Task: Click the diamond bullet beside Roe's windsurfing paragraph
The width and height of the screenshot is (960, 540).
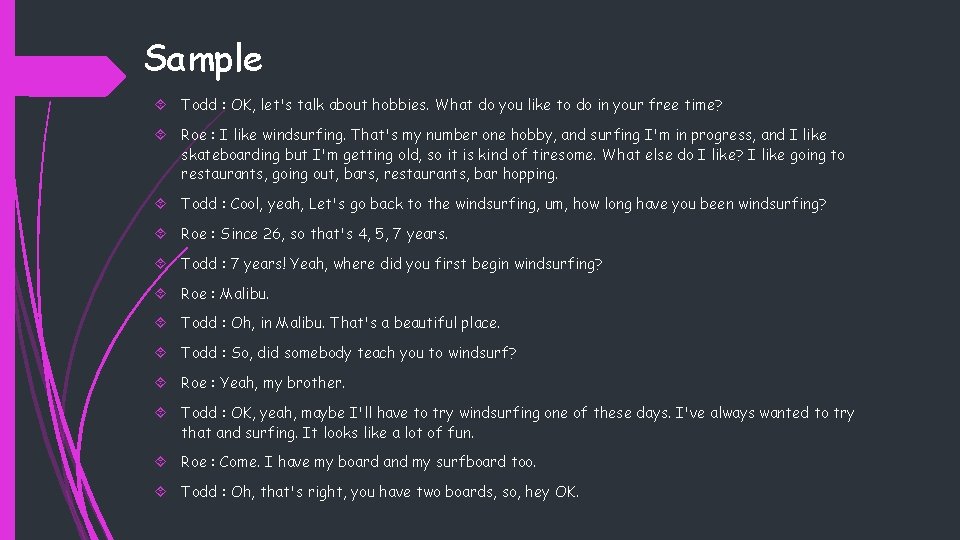Action: click(164, 135)
